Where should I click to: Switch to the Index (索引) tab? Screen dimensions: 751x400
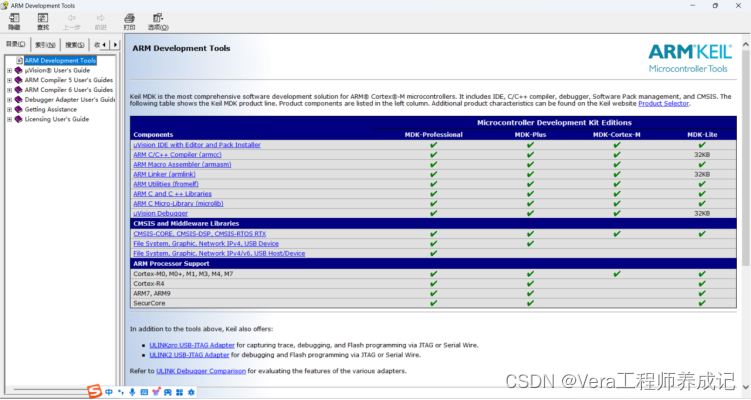pyautogui.click(x=45, y=45)
